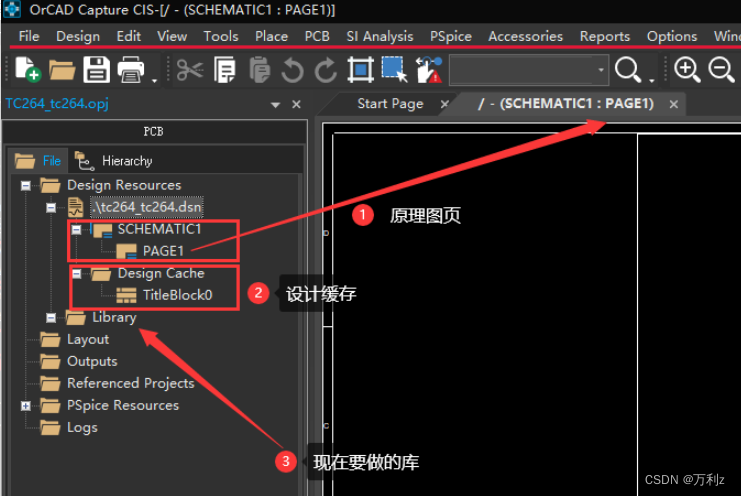Click the New document icon
The height and width of the screenshot is (496, 741).
(28, 69)
